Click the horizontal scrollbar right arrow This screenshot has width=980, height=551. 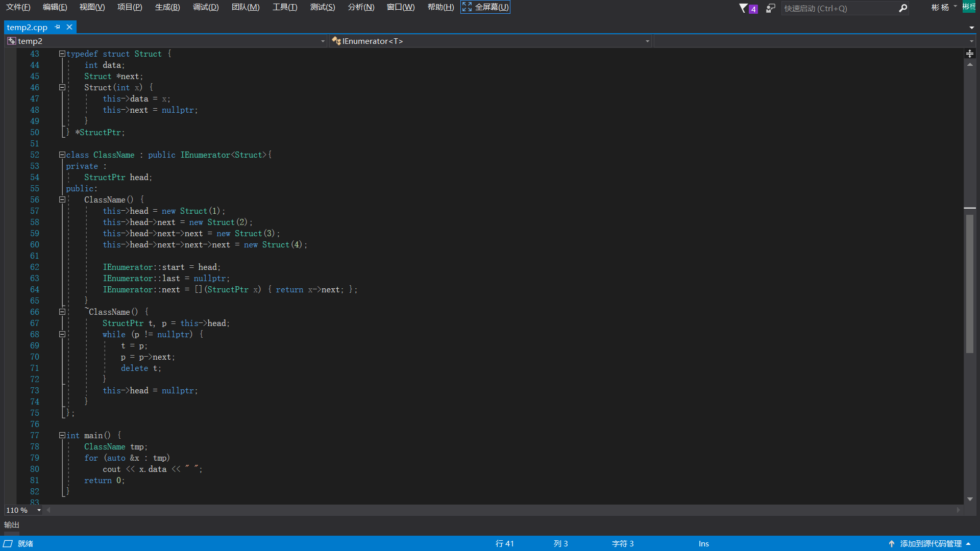958,510
